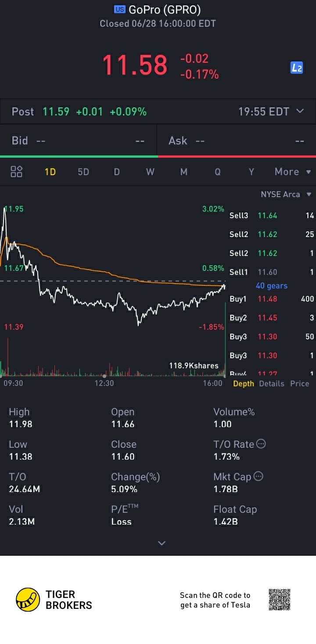Tap the 118.9Kshares volume label
This screenshot has width=316, height=644.
tap(194, 365)
